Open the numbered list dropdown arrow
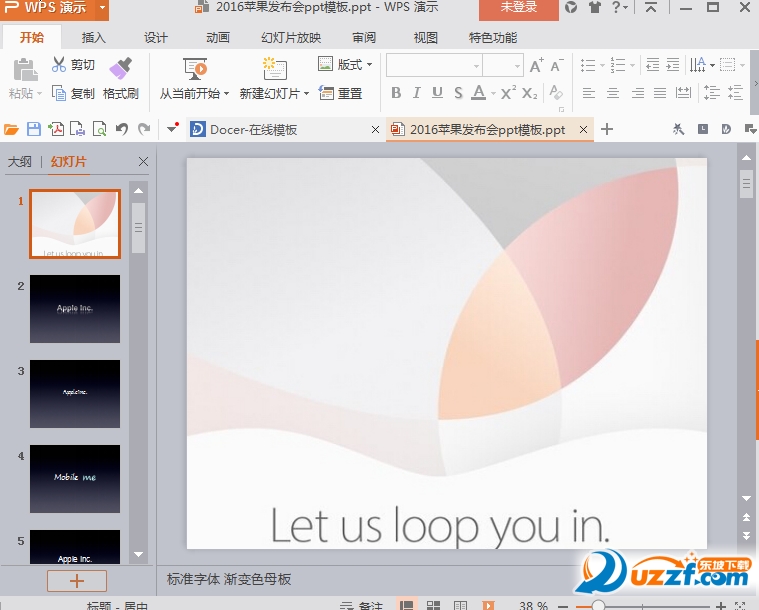759x610 pixels. click(x=632, y=65)
